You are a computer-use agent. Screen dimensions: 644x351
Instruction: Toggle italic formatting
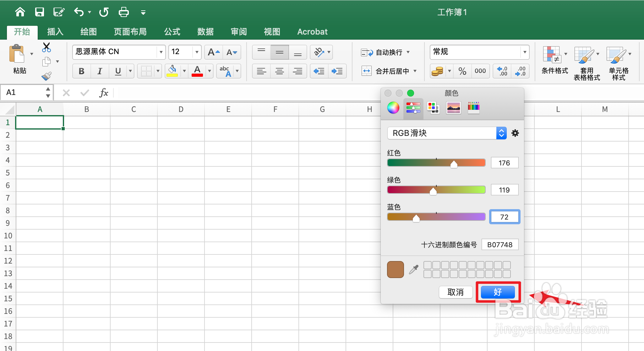[100, 71]
